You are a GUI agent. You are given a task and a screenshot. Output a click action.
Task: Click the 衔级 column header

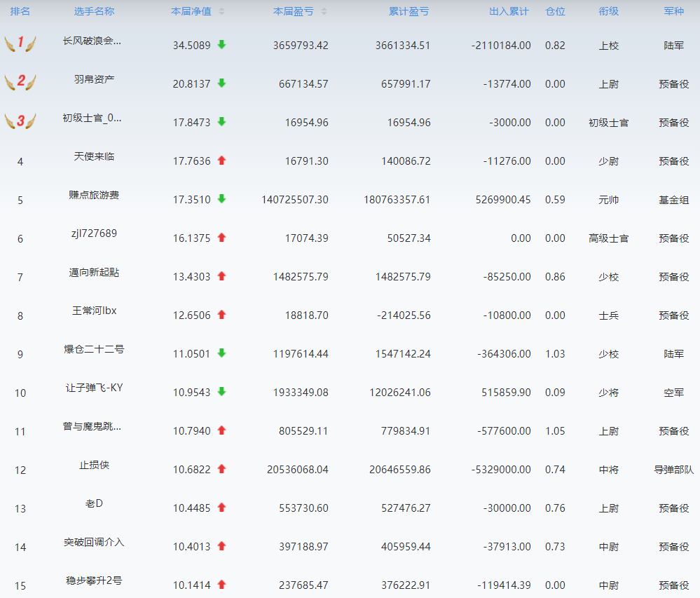click(x=608, y=12)
